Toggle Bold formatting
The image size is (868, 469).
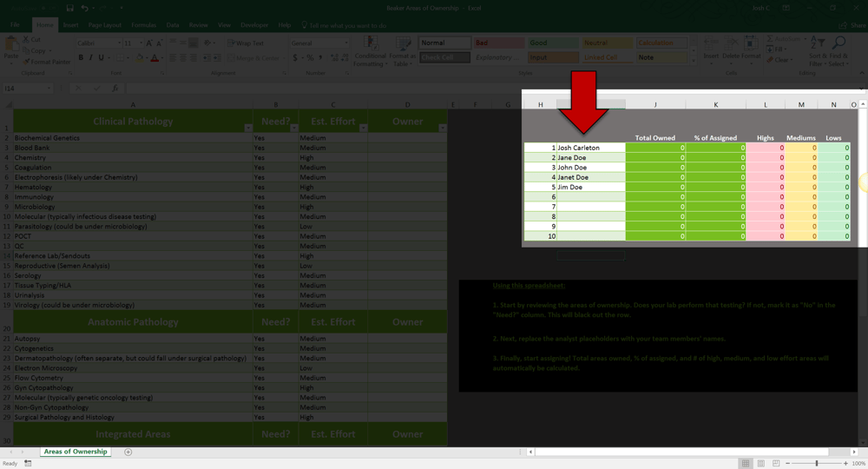(x=80, y=57)
